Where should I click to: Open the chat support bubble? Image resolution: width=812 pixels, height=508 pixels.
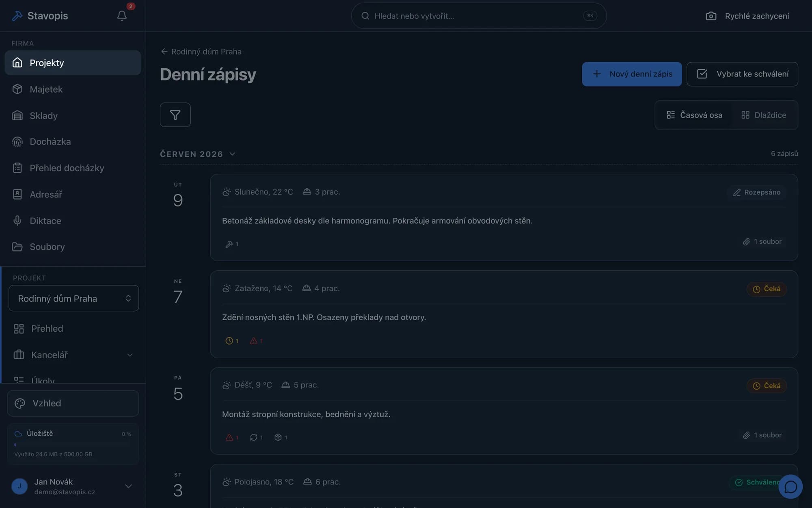[x=790, y=486]
